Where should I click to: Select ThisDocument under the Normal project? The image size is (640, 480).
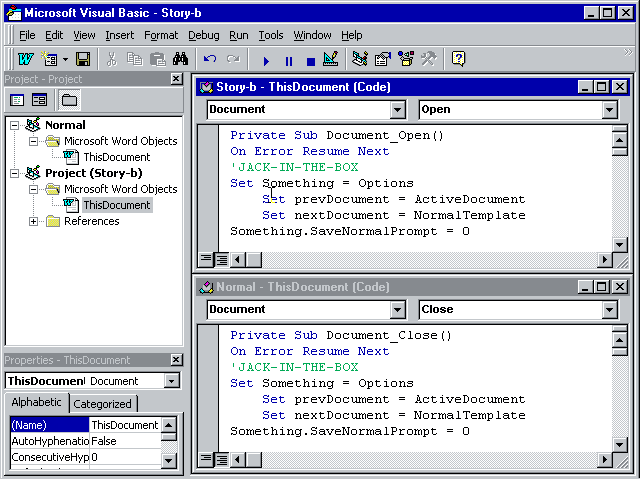click(x=116, y=157)
